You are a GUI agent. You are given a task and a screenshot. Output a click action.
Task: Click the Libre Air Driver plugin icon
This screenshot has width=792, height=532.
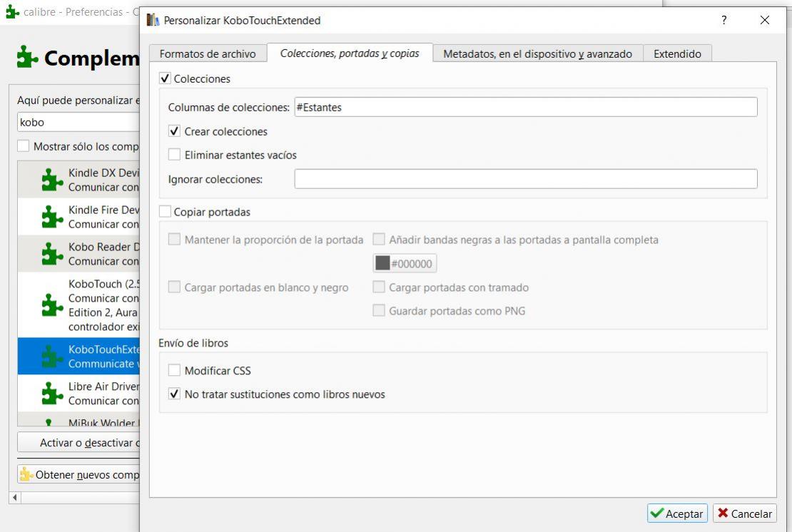[x=52, y=393]
